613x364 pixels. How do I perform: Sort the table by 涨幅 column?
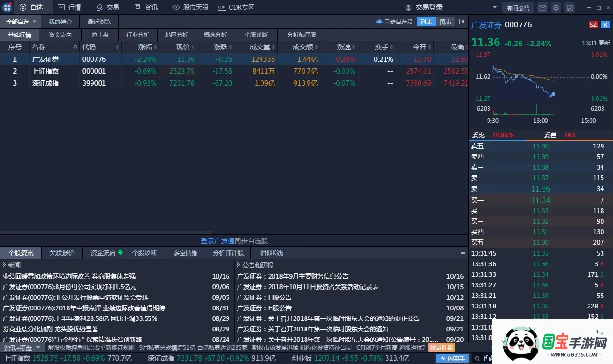coord(145,47)
